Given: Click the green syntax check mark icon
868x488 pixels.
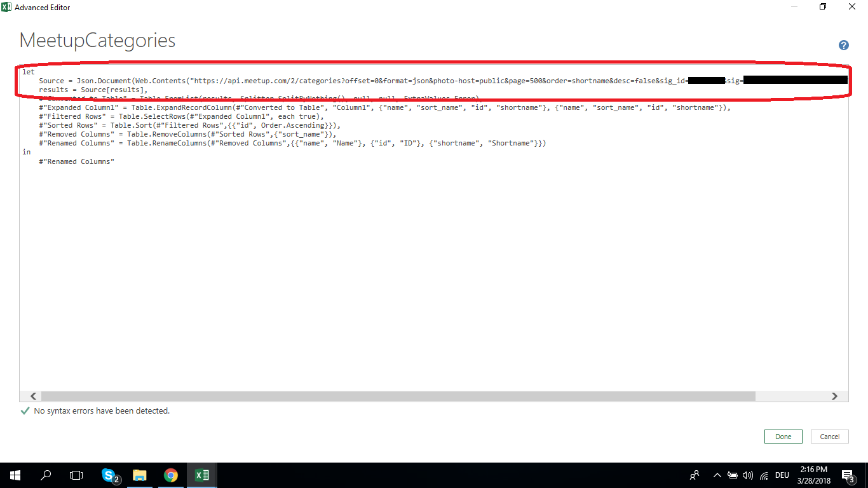Looking at the screenshot, I should point(25,411).
